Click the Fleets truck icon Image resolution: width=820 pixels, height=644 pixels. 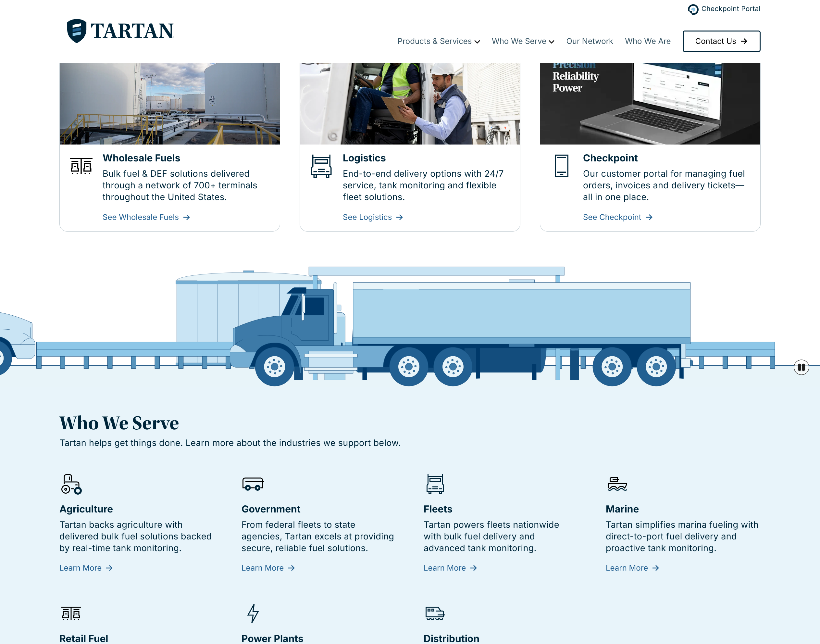click(435, 484)
